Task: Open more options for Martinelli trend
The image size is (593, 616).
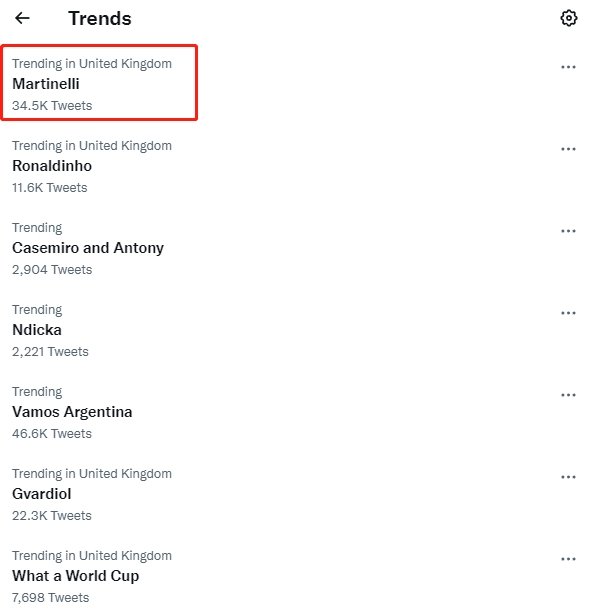Action: [x=568, y=67]
